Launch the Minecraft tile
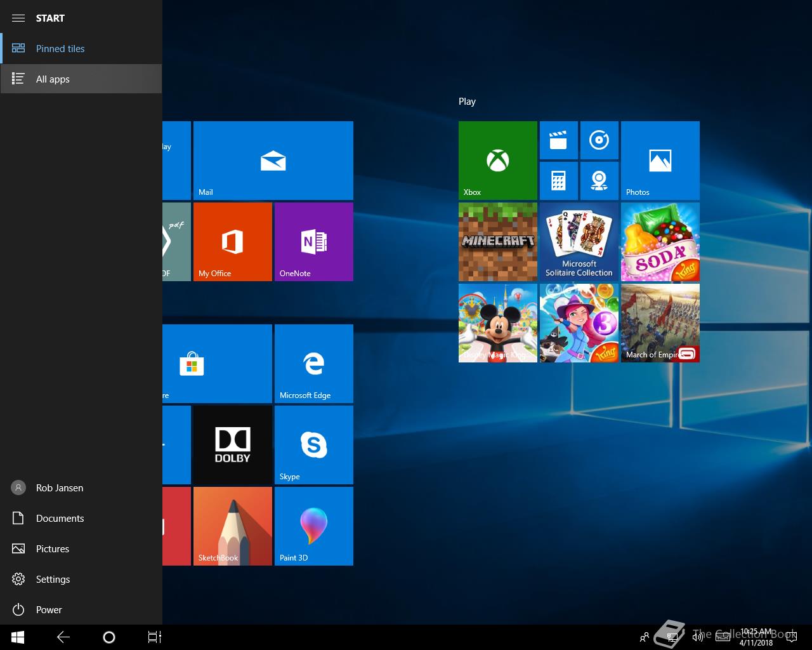 498,242
